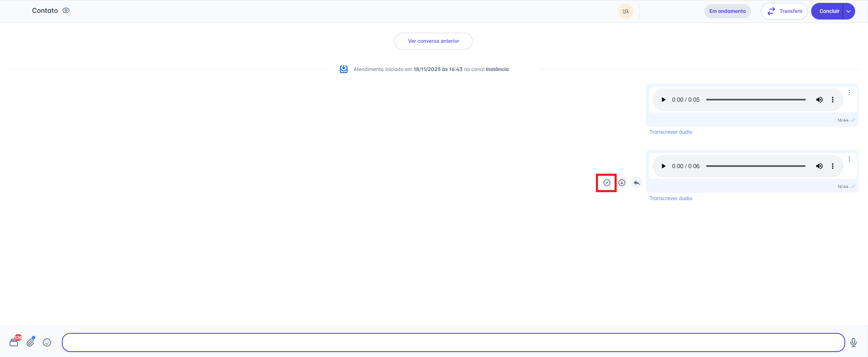Start recording with the microphone icon
The image size is (868, 357).
(853, 342)
